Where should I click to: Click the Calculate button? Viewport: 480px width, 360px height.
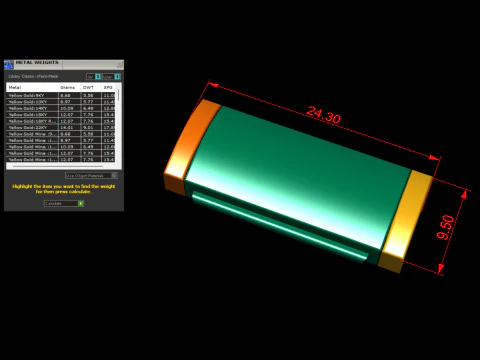point(64,203)
